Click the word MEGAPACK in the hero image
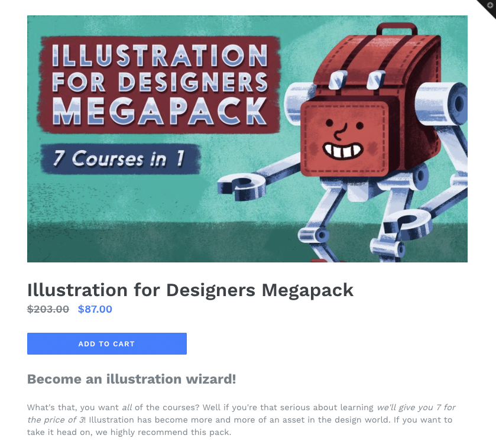496x448 pixels. click(160, 111)
